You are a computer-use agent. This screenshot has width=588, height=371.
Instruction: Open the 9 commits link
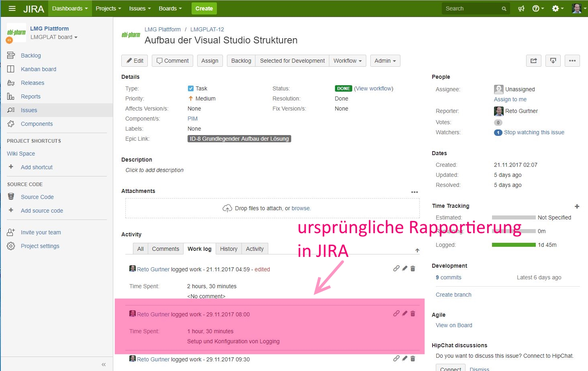coord(449,277)
